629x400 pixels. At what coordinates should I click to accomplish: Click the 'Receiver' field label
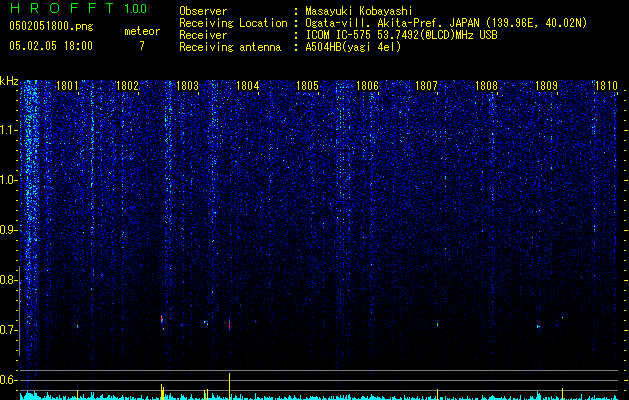point(203,35)
